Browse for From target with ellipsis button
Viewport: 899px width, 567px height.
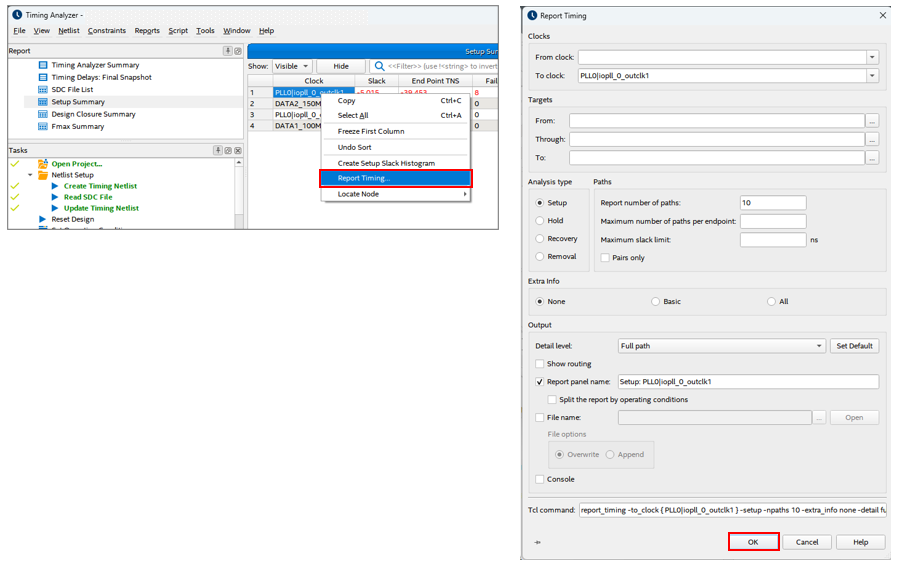coord(873,121)
